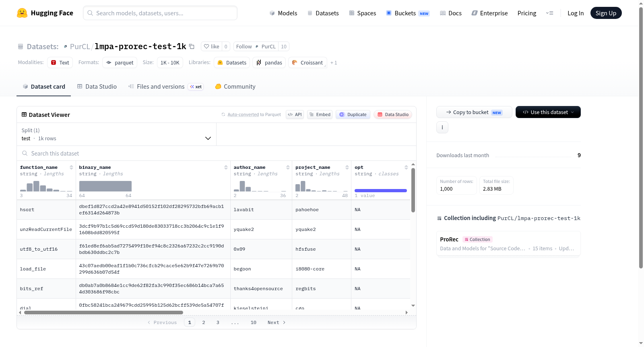Click the vertical table scrollbar thumb

pos(413,190)
